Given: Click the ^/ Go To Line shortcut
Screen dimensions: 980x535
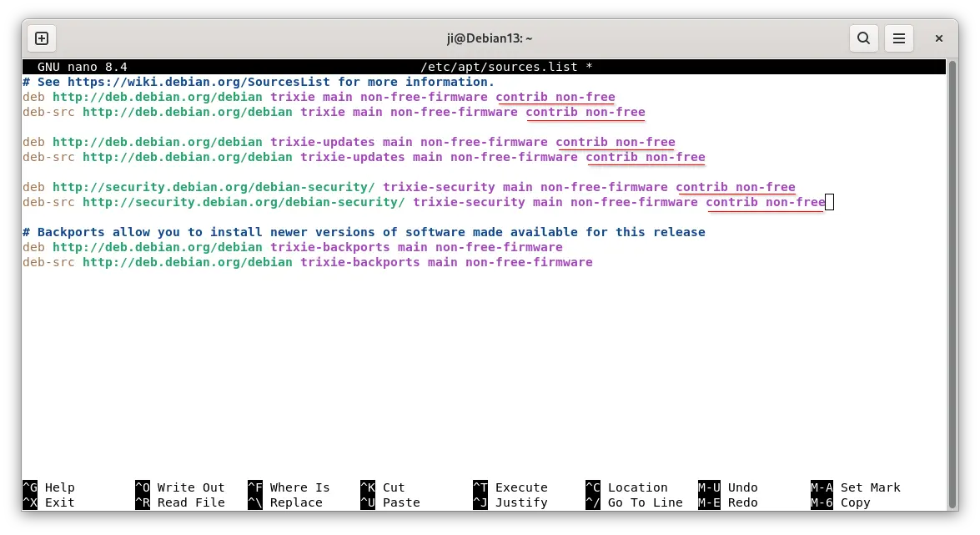Looking at the screenshot, I should pos(635,502).
